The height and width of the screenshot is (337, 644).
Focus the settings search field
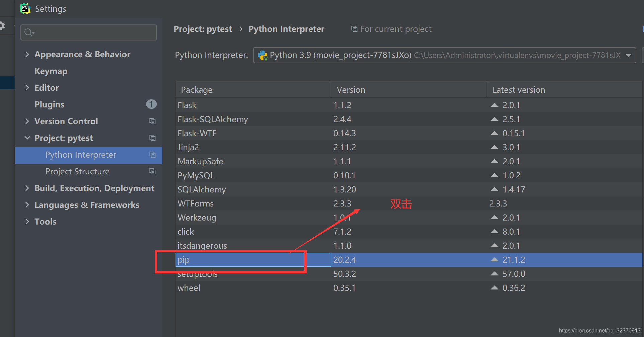89,32
